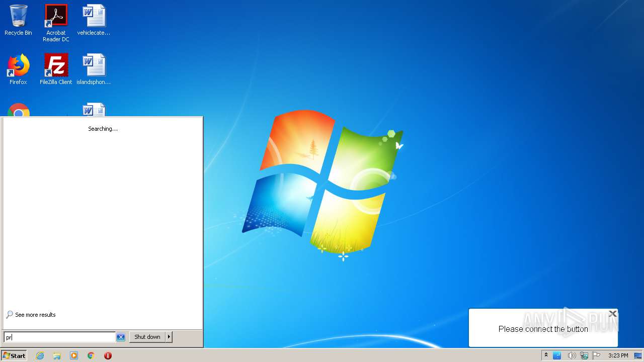This screenshot has height=362, width=644.
Task: Click the 'Please connect the button' message
Action: coord(543,329)
